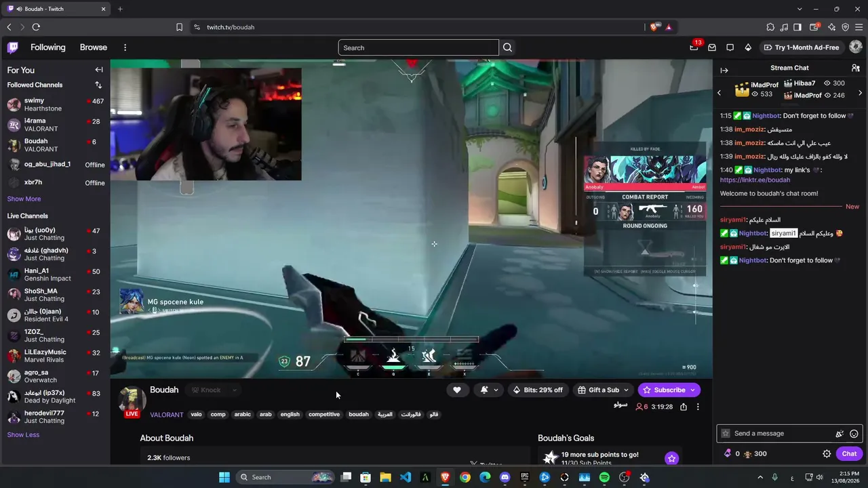Screen dimensions: 868x488
Task: Expand the Knock dropdown arrow
Action: point(234,390)
